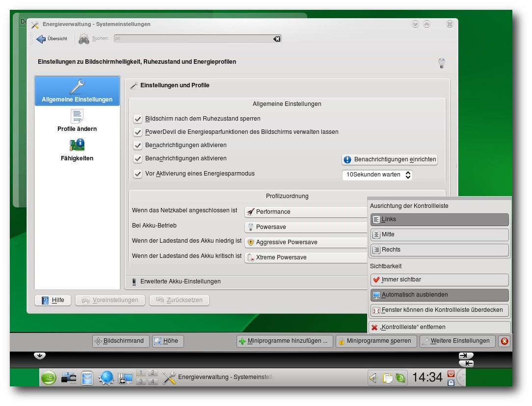Click the Zurücksetzen button

[x=179, y=300]
